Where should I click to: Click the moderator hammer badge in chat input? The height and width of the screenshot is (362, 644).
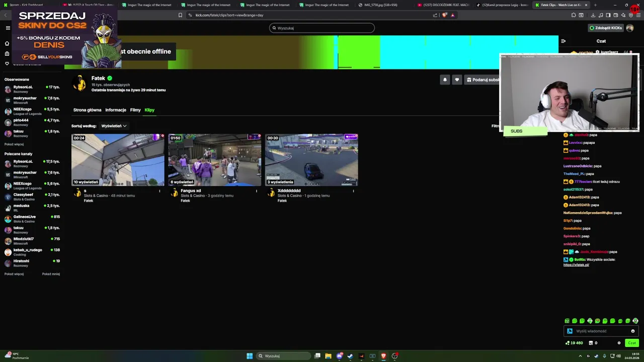click(x=570, y=331)
